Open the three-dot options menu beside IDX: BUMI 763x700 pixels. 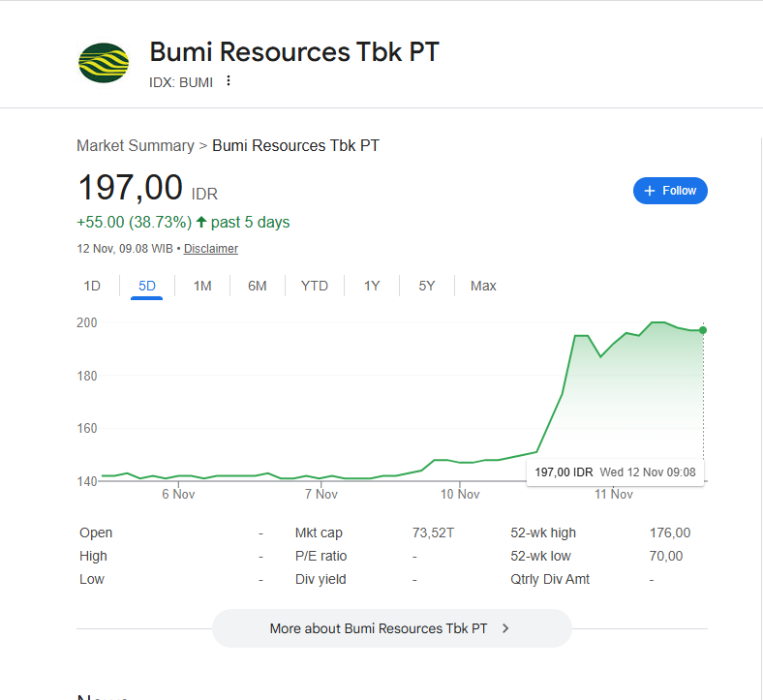pos(229,80)
